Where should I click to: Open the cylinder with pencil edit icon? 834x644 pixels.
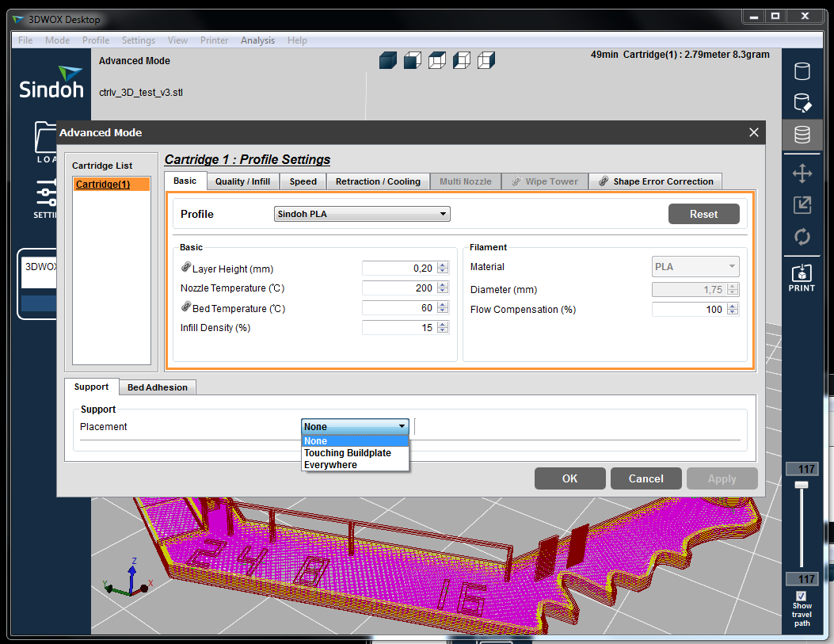pos(802,103)
